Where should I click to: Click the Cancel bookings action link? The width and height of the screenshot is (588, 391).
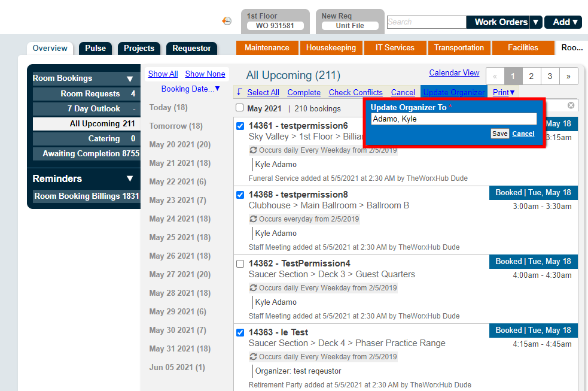(403, 92)
